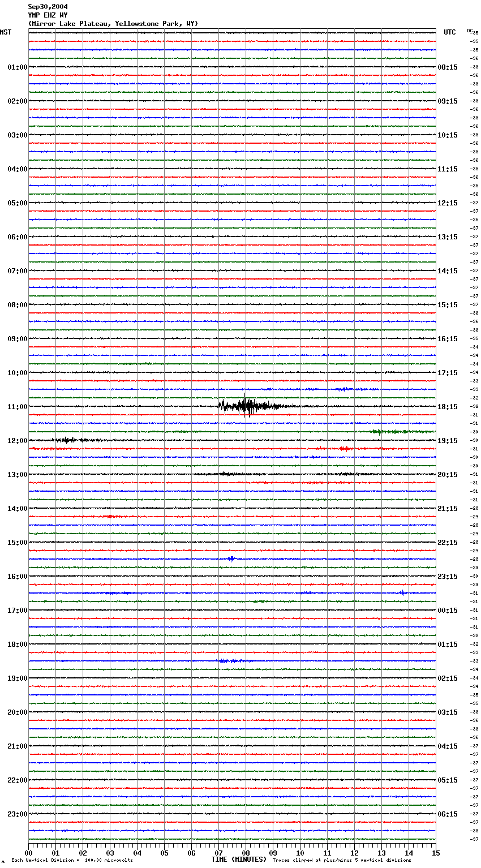Select the 01:15 UTC time label
This screenshot has height=868, width=481.
[448, 644]
